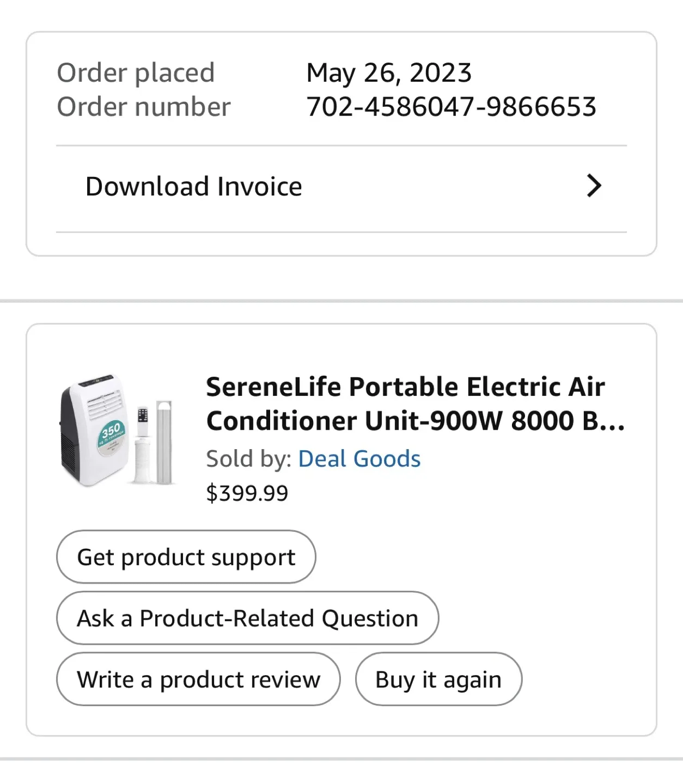Ask a question about the SereneLife unit
This screenshot has height=784, width=683.
247,618
